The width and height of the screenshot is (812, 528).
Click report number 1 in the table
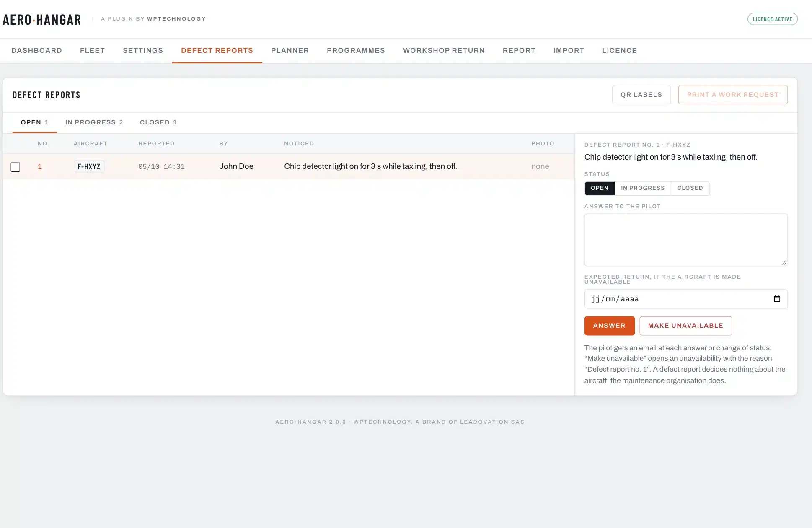pyautogui.click(x=40, y=166)
